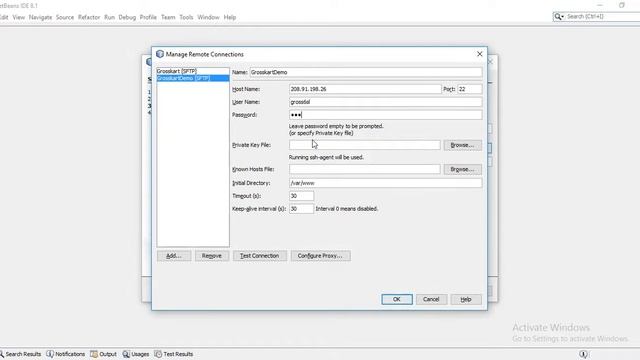Open the Run menu
This screenshot has height=360, width=640.
pyautogui.click(x=109, y=17)
